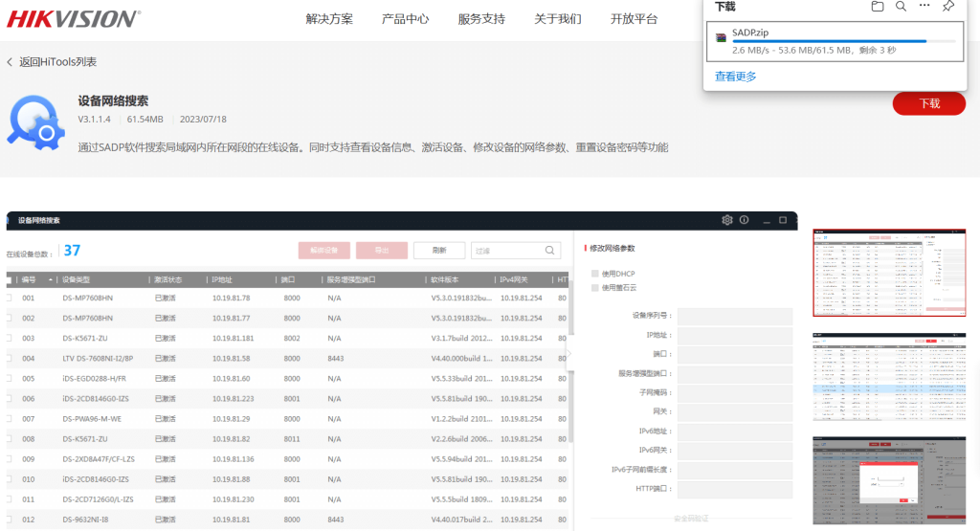Click the IPv4网关 column header

coord(513,280)
